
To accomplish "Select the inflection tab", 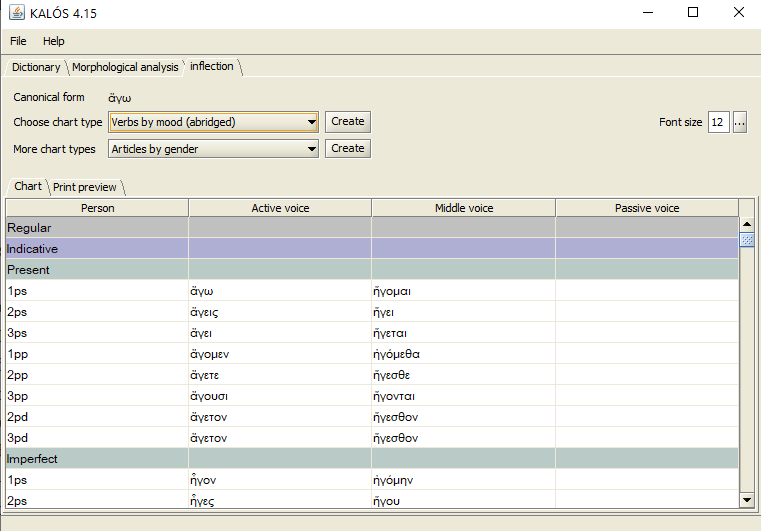I will point(212,67).
